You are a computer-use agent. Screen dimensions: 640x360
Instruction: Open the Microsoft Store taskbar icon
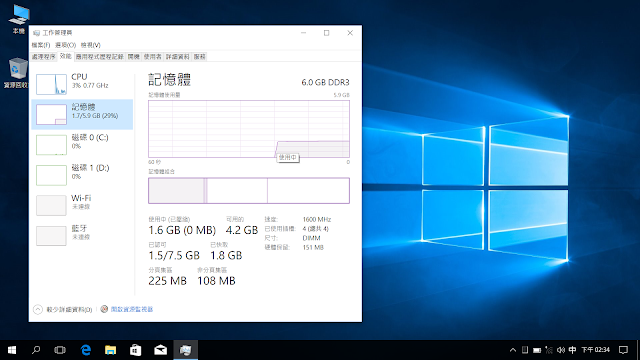click(x=136, y=350)
